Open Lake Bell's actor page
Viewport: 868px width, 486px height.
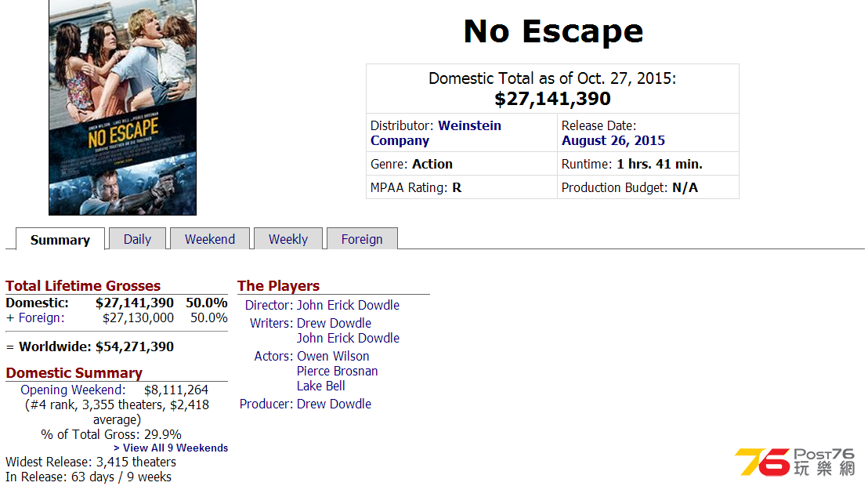(x=321, y=386)
